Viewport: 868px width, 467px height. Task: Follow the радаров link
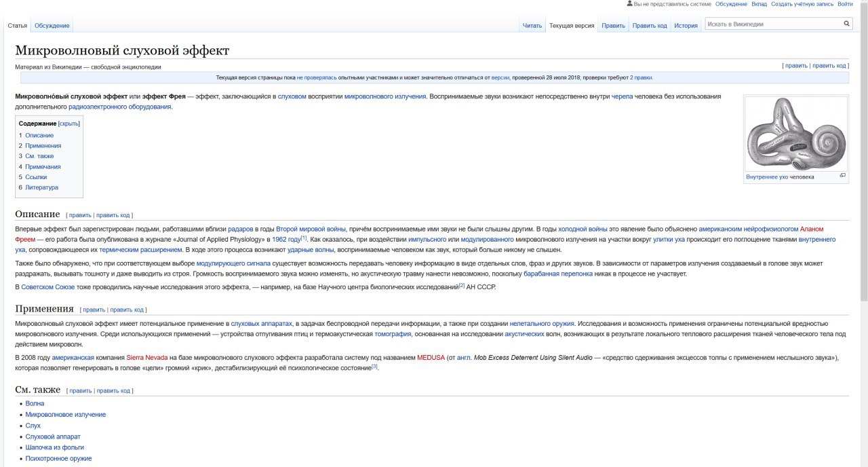coord(240,229)
